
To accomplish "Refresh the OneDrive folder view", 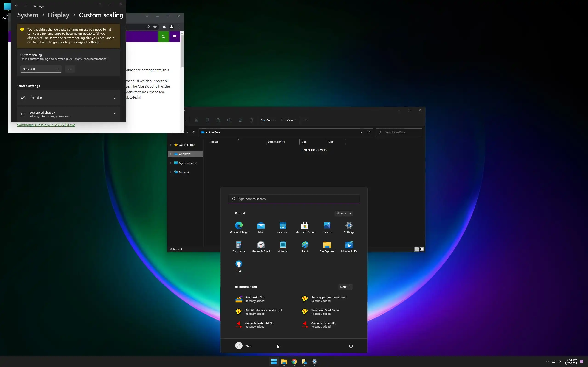I will pyautogui.click(x=369, y=132).
